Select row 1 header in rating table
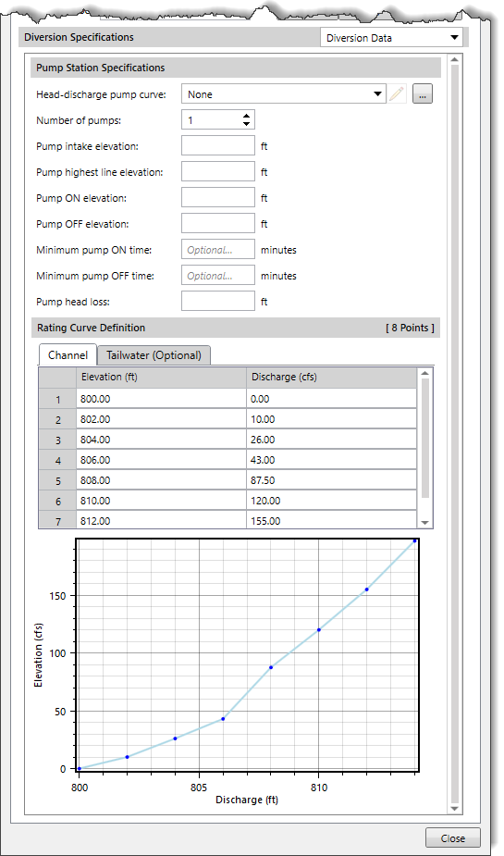 coord(58,400)
